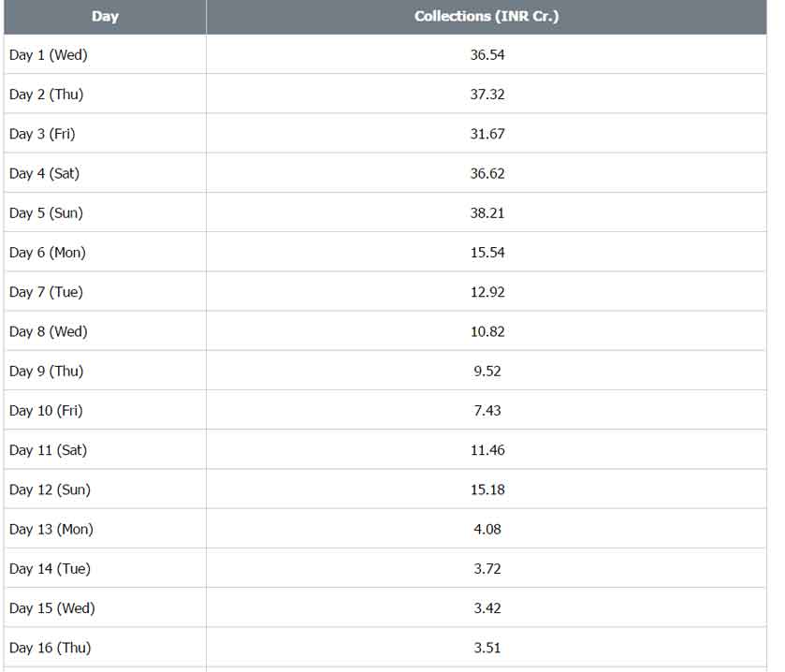This screenshot has height=672, width=785.
Task: Click the 36.54 collections value
Action: 487,55
